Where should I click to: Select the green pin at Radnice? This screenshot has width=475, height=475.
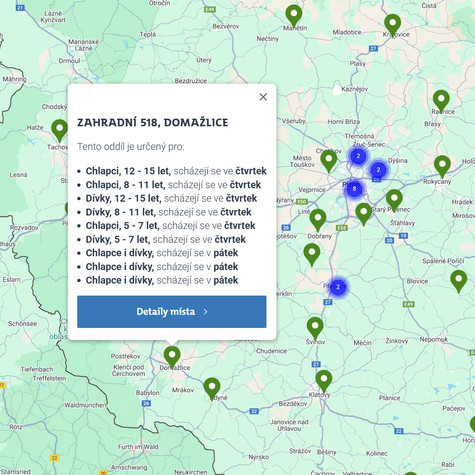[x=441, y=101]
